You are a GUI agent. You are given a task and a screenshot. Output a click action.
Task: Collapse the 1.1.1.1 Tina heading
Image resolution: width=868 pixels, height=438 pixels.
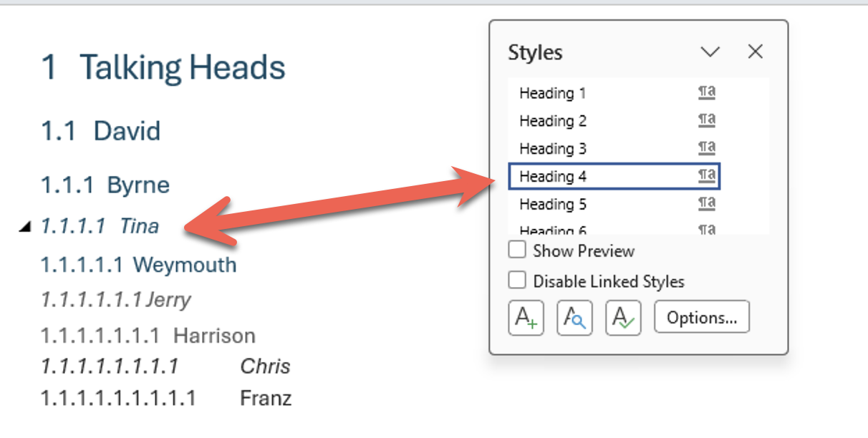[x=26, y=227]
